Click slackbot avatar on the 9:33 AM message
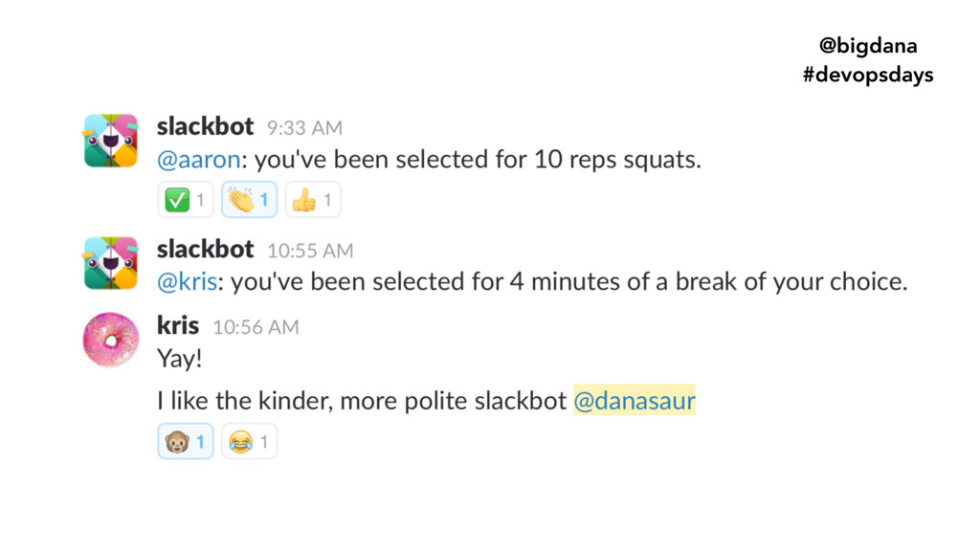The width and height of the screenshot is (980, 551). 111,141
